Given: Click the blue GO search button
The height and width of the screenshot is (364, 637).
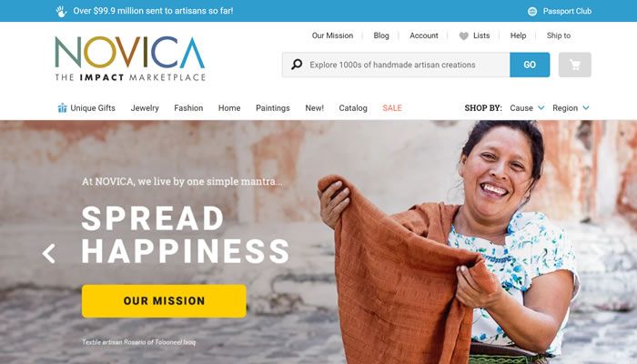Looking at the screenshot, I should (x=530, y=65).
